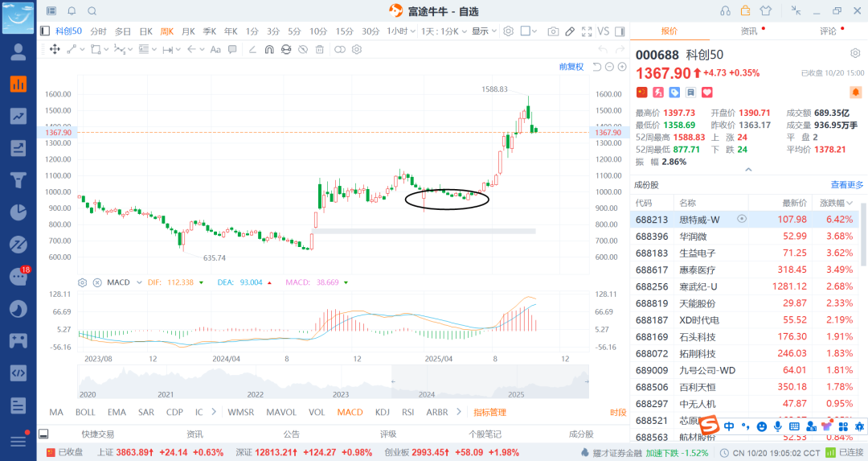This screenshot has width=868, height=461.
Task: Switch to 分时 tab
Action: (x=98, y=31)
